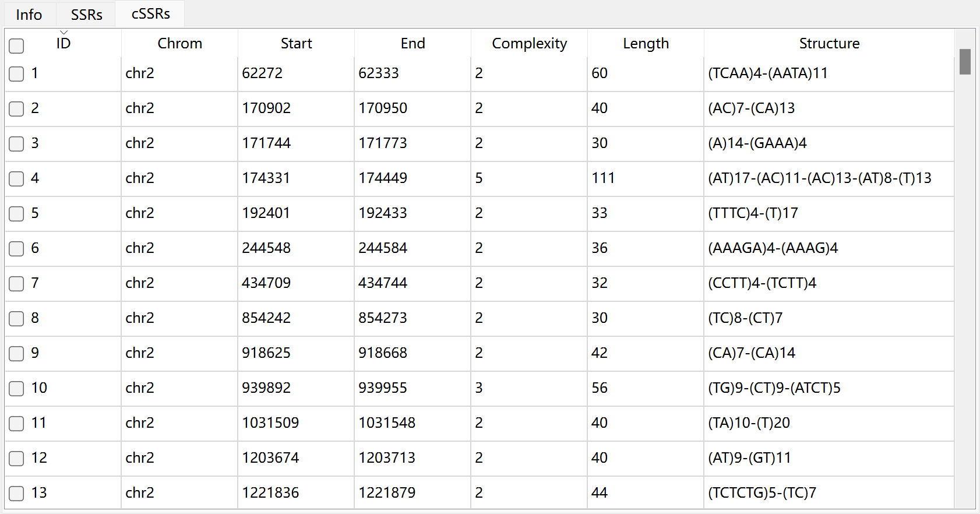Check the checkbox for row ID 10

[16, 388]
